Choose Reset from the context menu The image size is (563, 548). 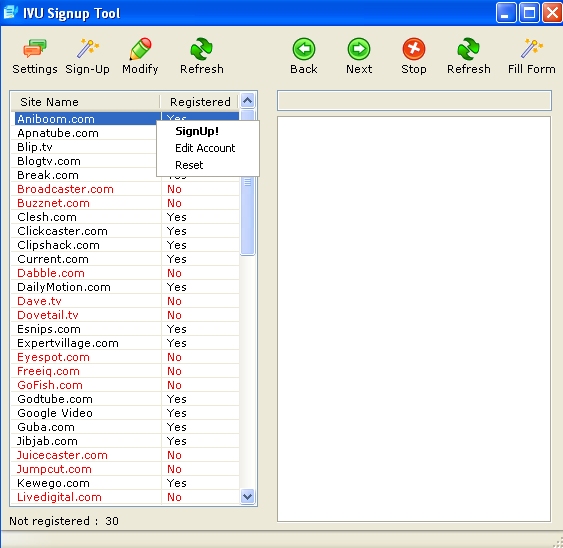click(x=189, y=165)
